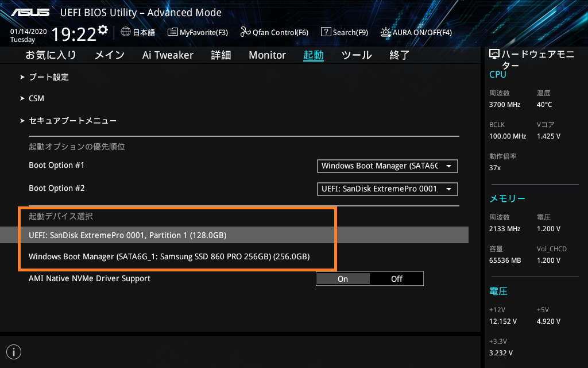This screenshot has width=588, height=368.
Task: Click memory frequency value 2133 MHz
Action: click(x=504, y=228)
